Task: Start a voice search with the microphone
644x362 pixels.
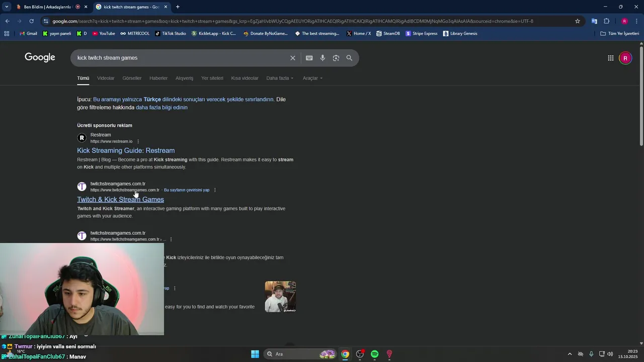Action: pyautogui.click(x=323, y=58)
